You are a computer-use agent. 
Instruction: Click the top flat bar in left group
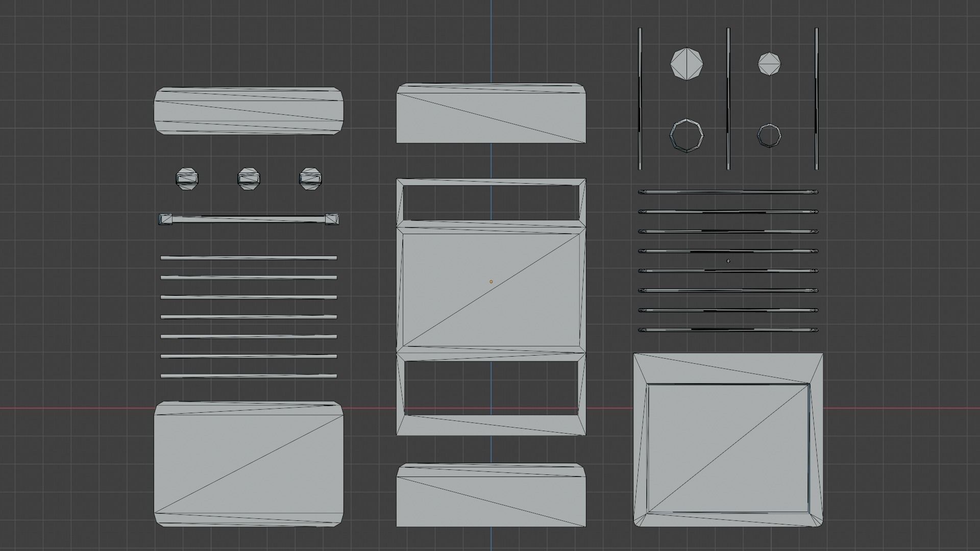[249, 258]
